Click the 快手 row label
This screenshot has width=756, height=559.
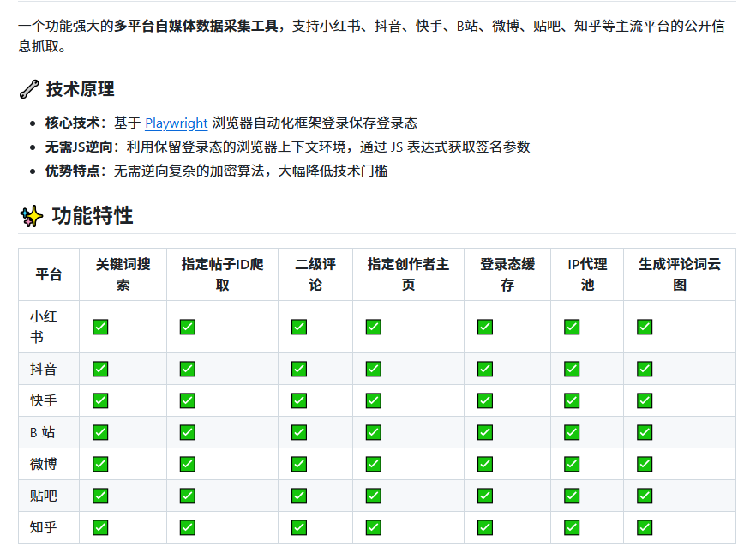[44, 400]
